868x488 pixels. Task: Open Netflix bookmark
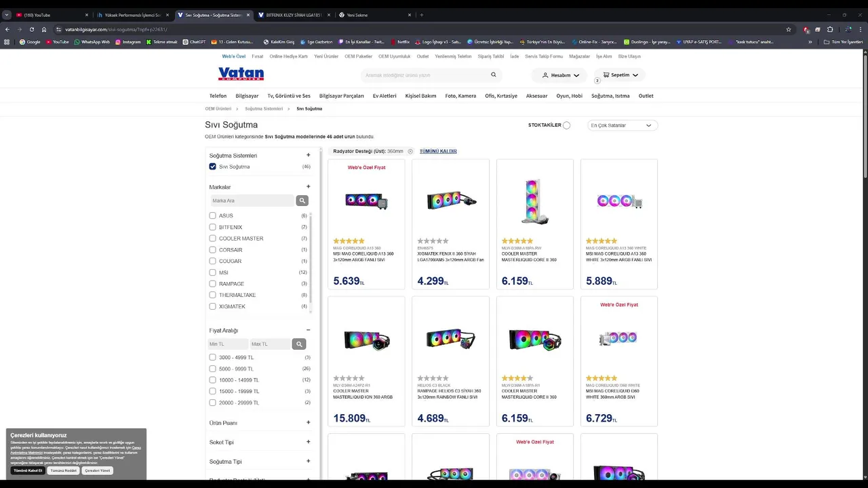pyautogui.click(x=399, y=42)
